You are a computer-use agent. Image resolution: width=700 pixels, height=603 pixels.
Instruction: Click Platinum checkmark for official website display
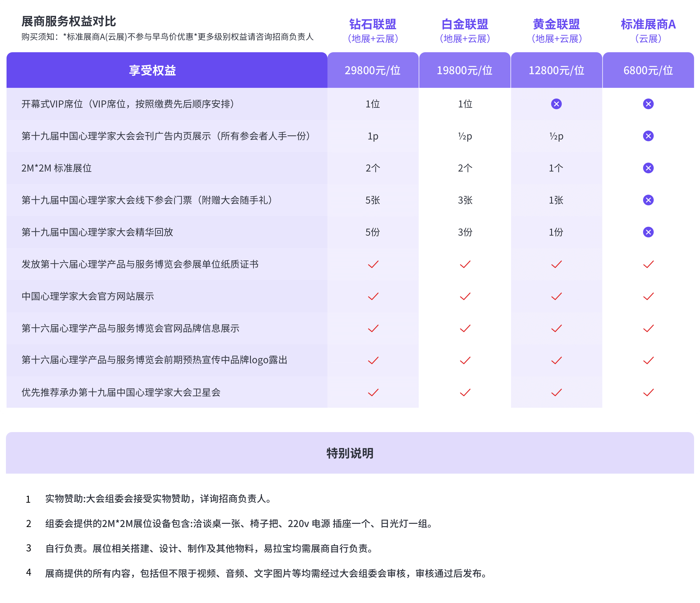(465, 296)
